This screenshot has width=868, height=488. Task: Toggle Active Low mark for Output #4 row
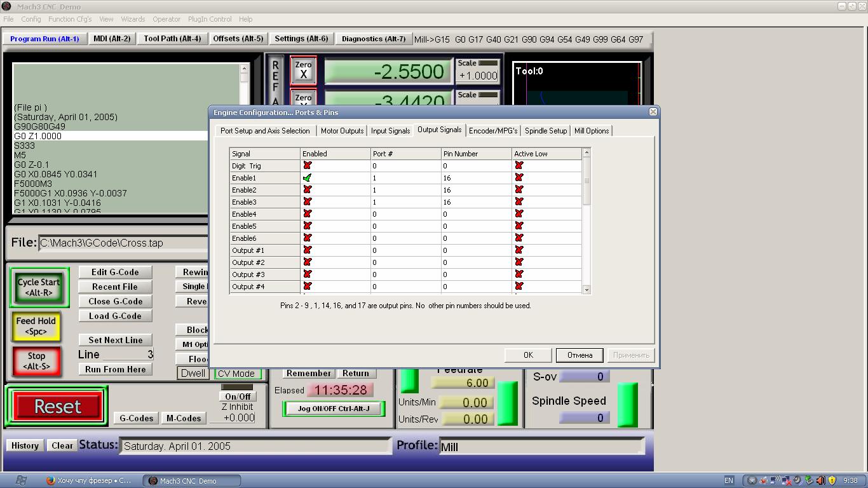point(519,287)
